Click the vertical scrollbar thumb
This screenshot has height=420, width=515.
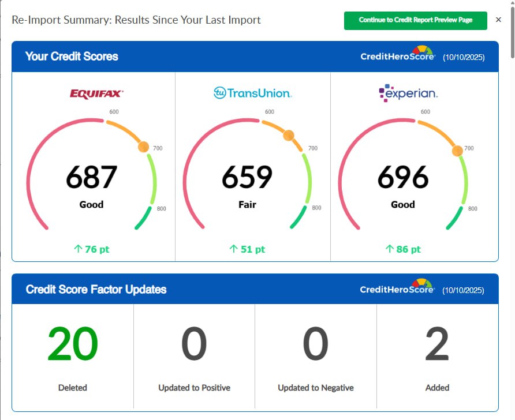click(x=512, y=32)
